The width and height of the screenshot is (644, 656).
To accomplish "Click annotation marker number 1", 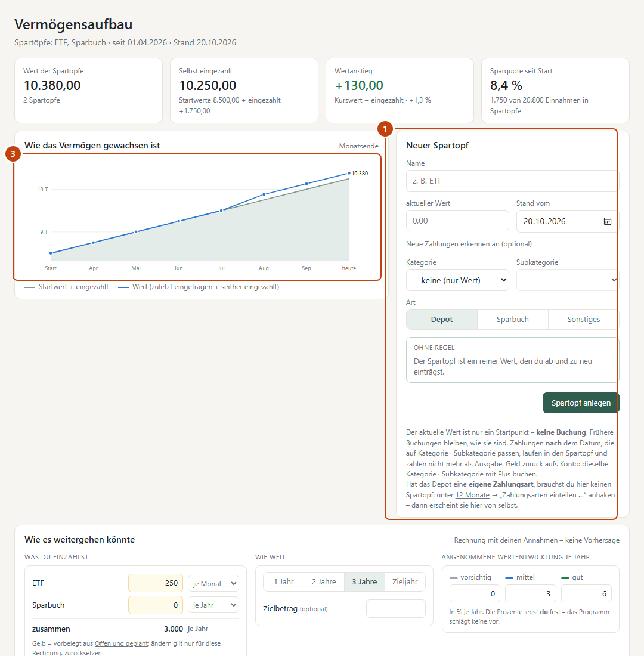I will [385, 129].
